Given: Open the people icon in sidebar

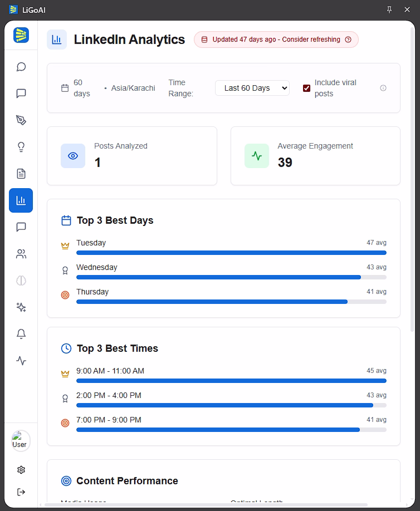Looking at the screenshot, I should click(x=21, y=254).
